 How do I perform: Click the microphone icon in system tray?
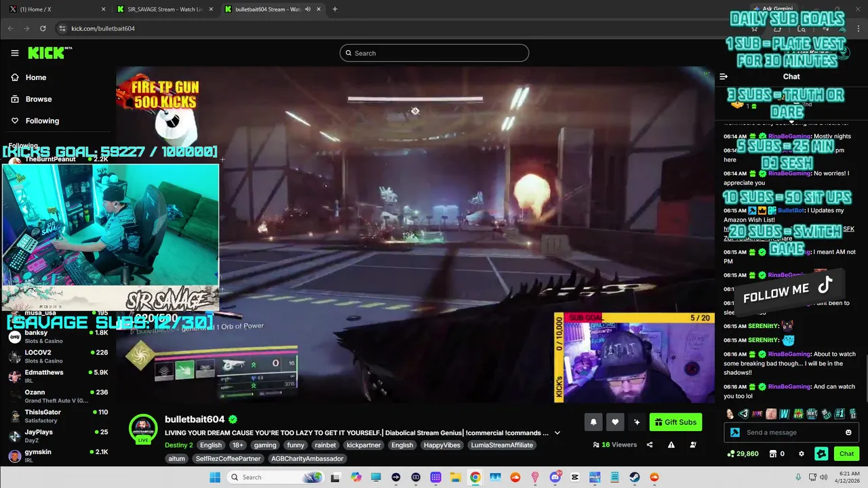[x=798, y=477]
